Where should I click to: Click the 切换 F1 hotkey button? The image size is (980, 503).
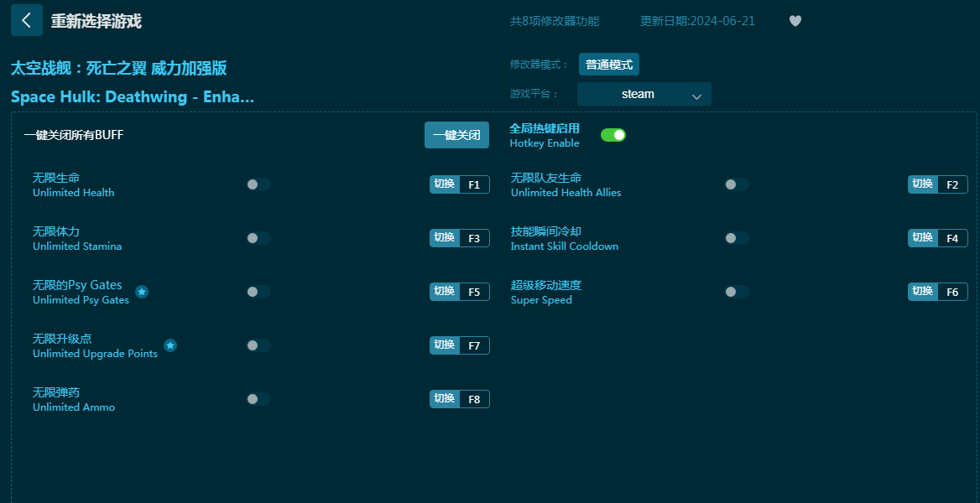[460, 184]
